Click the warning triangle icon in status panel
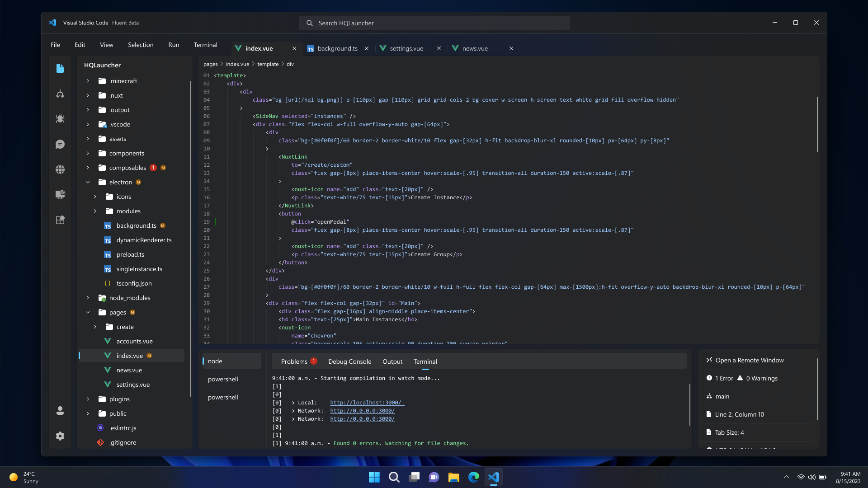This screenshot has width=868, height=488. 740,378
